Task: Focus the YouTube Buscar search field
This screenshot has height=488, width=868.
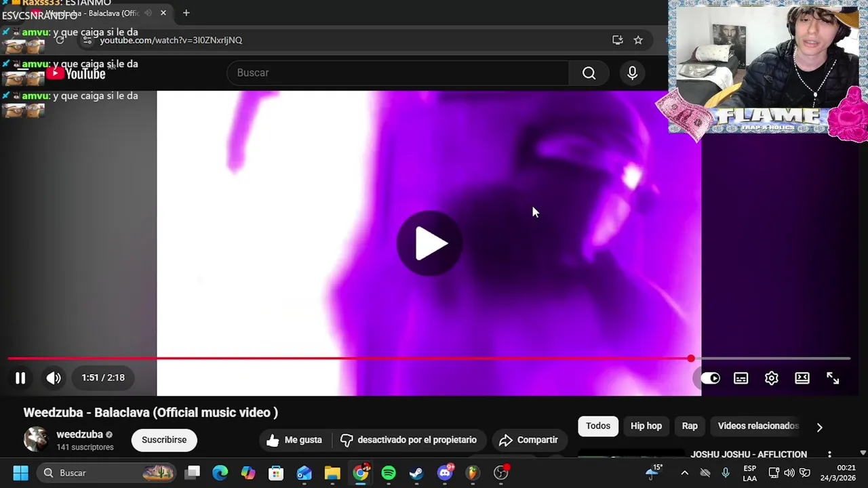Action: tap(397, 73)
